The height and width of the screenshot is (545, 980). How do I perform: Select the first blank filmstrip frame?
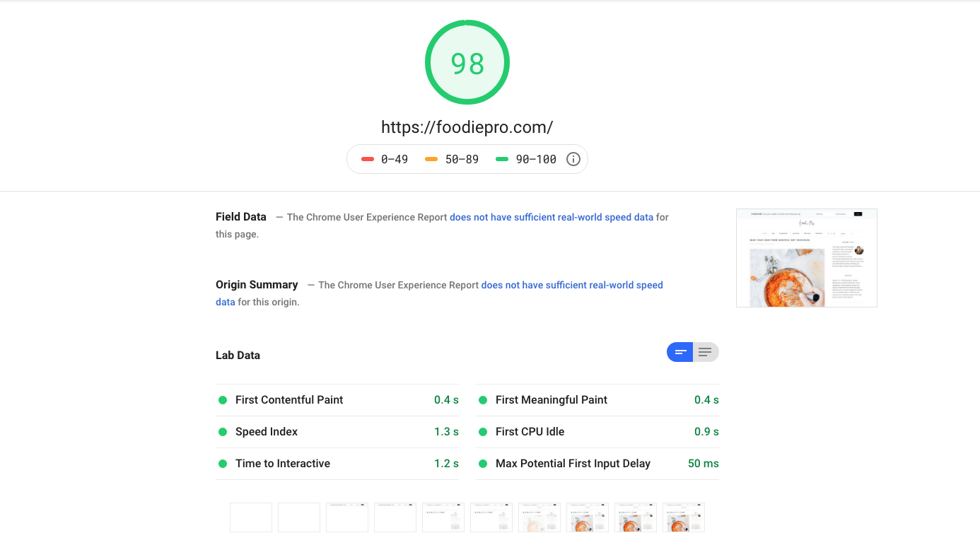coord(251,517)
